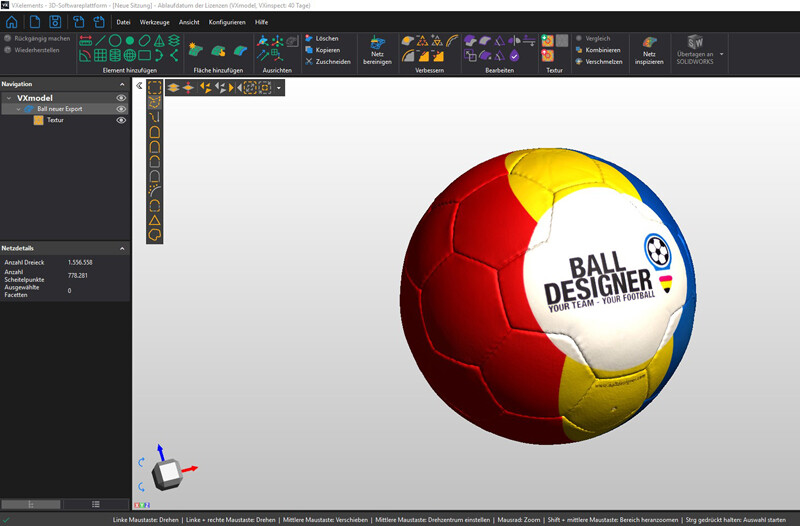800x526 pixels.
Task: Open the Netz inspizieren tool
Action: 650,50
